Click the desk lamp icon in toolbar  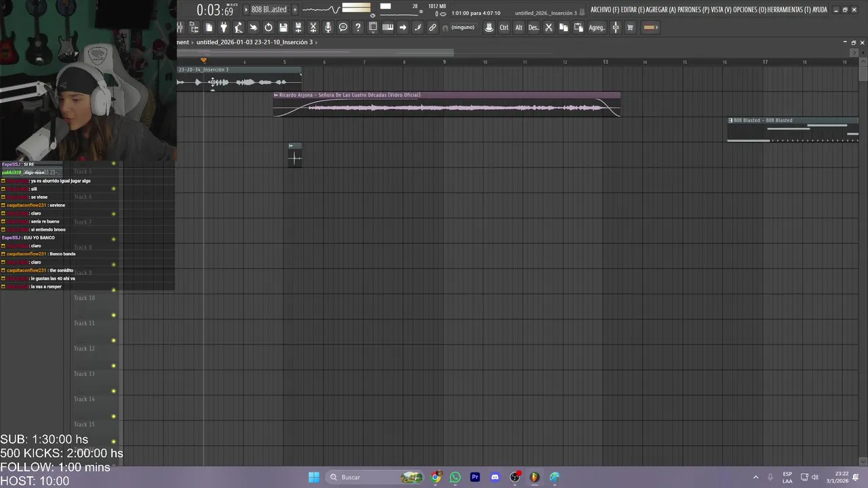pyautogui.click(x=239, y=27)
